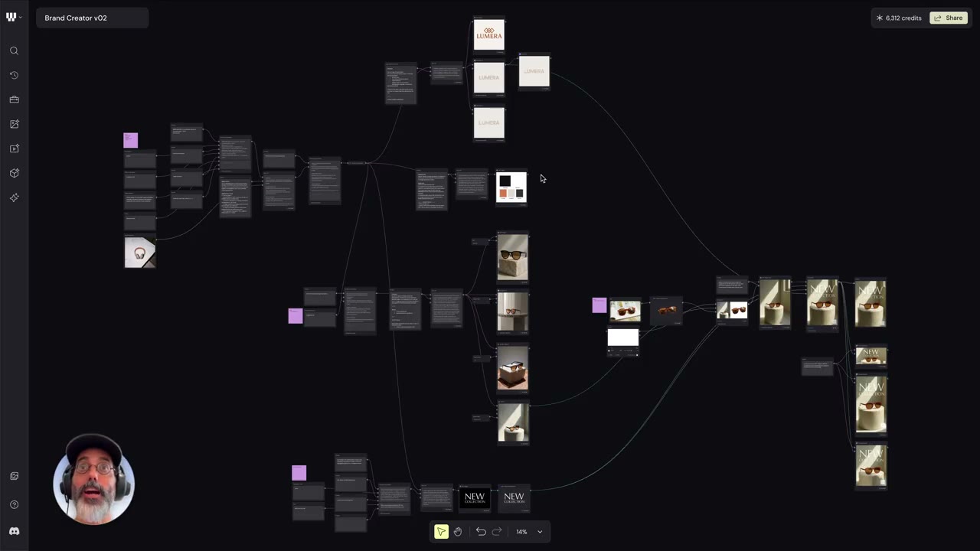Open the sparkle effects icon in the sidebar

pyautogui.click(x=14, y=197)
